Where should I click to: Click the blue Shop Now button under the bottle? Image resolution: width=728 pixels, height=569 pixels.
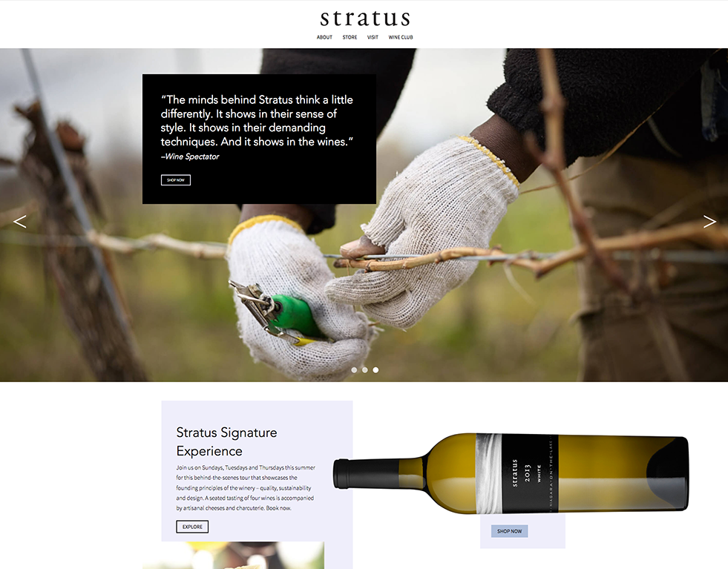tap(509, 531)
